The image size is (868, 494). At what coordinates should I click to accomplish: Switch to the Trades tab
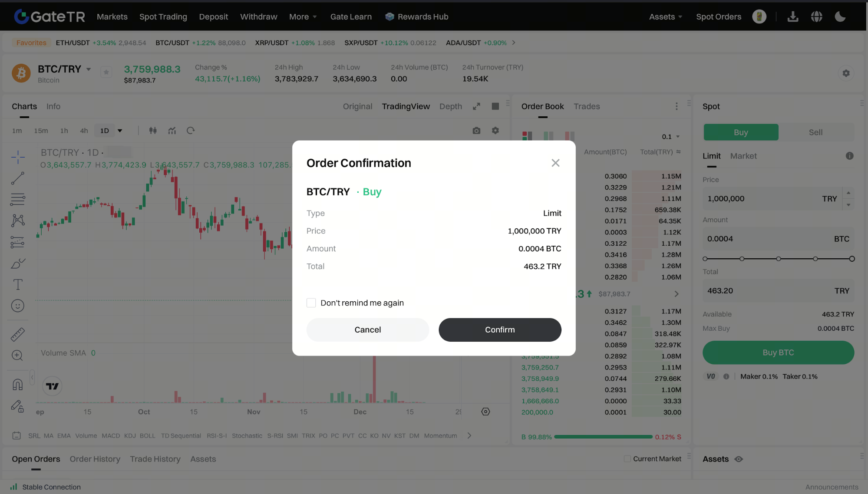pyautogui.click(x=586, y=106)
